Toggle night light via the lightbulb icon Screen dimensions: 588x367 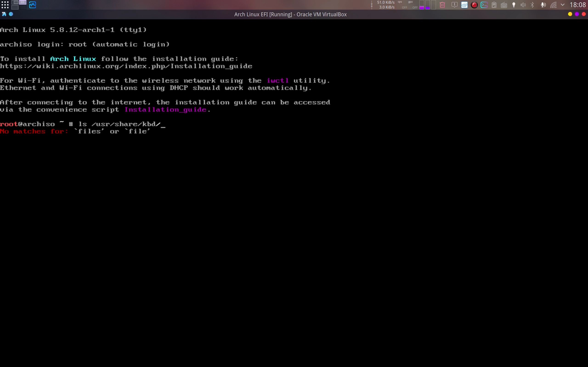pyautogui.click(x=514, y=5)
